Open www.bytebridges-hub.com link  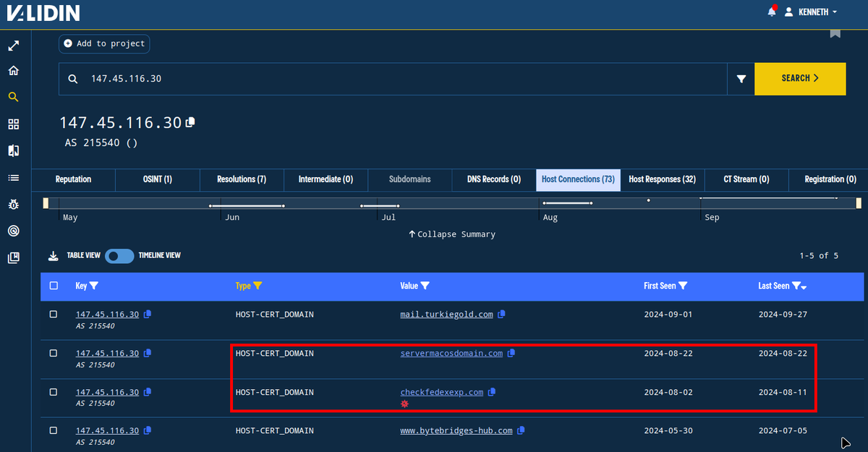pos(456,430)
